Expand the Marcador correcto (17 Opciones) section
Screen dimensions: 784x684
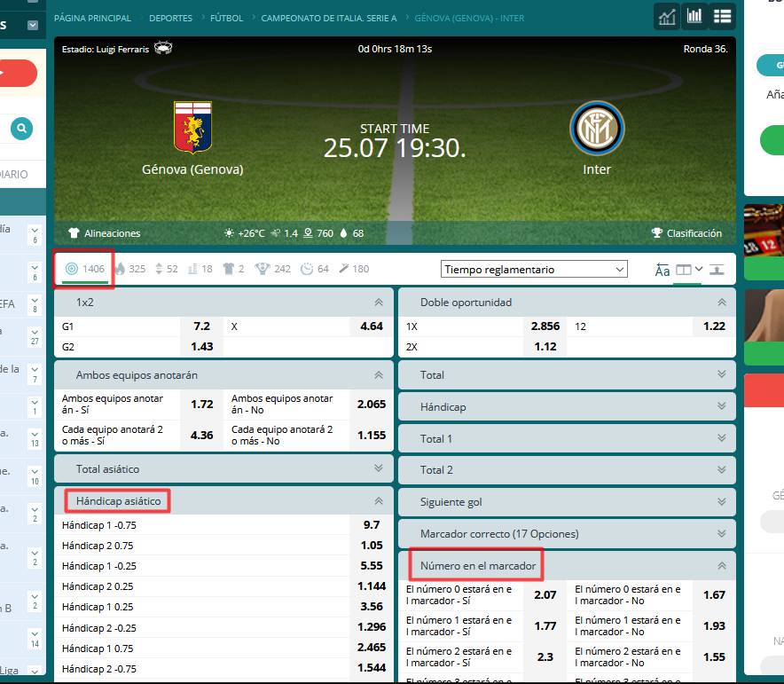tap(567, 533)
